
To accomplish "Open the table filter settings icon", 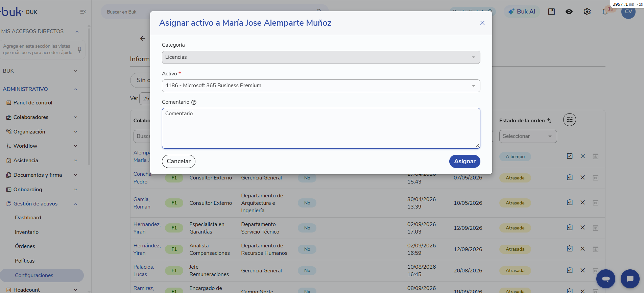I will tap(570, 120).
